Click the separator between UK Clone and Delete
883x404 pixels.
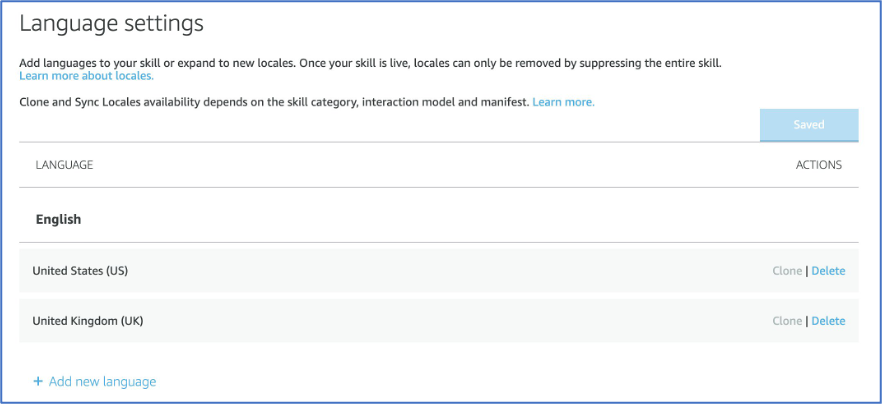click(x=807, y=321)
